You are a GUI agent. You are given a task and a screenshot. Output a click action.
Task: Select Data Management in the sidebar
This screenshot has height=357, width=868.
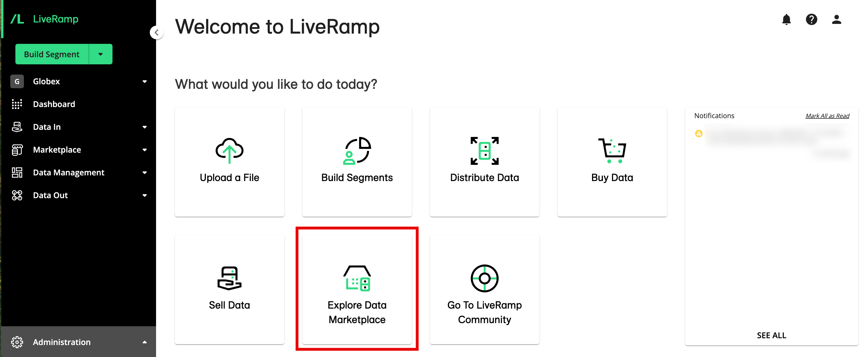click(69, 173)
